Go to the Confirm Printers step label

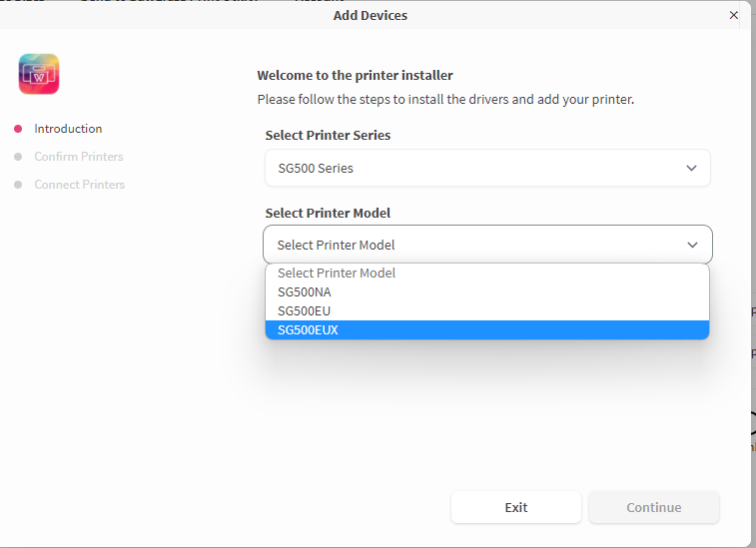79,157
